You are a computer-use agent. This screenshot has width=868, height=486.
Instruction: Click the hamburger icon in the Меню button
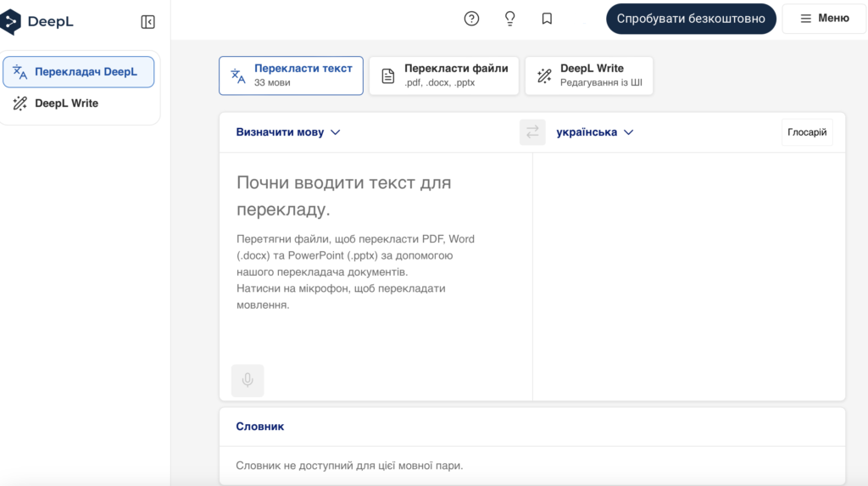tap(805, 19)
